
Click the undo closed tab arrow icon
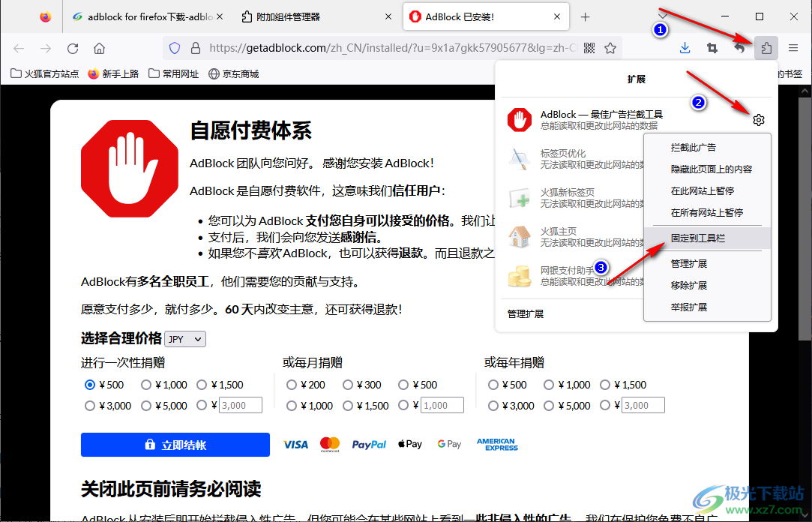pos(739,48)
